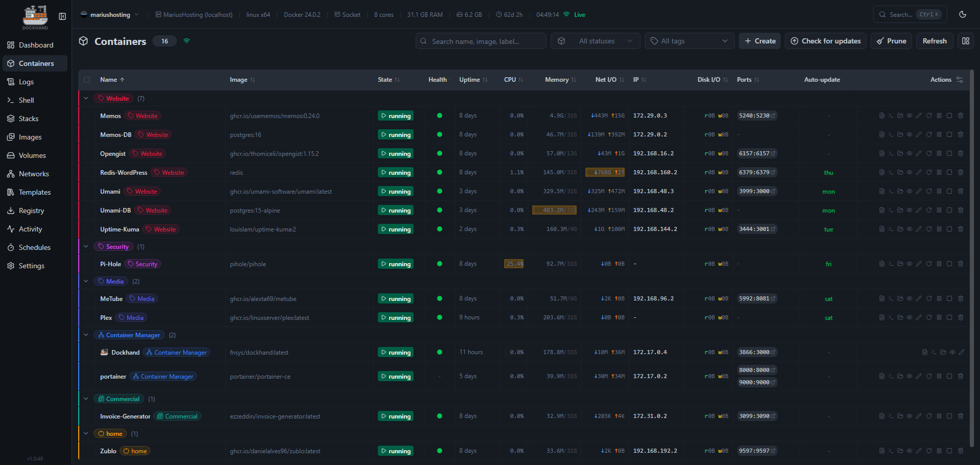Collapse the Container Manager group
This screenshot has width=980, height=465.
click(86, 335)
